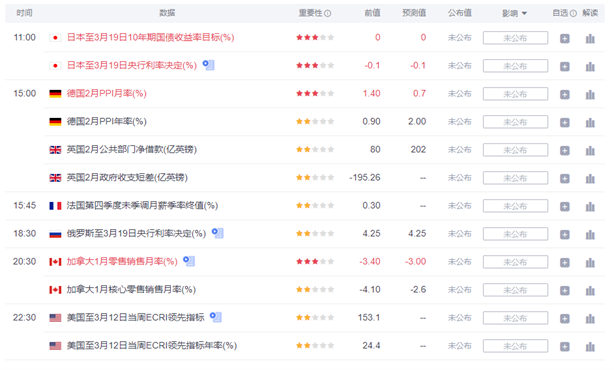This screenshot has width=614, height=370.
Task: Show info tooltip icon beside 自选 header
Action: [x=573, y=13]
